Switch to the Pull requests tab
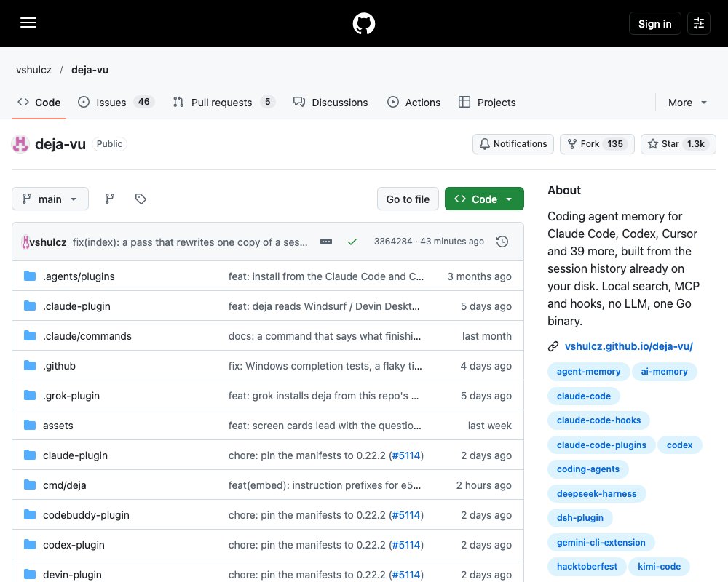This screenshot has height=582, width=728. click(223, 103)
